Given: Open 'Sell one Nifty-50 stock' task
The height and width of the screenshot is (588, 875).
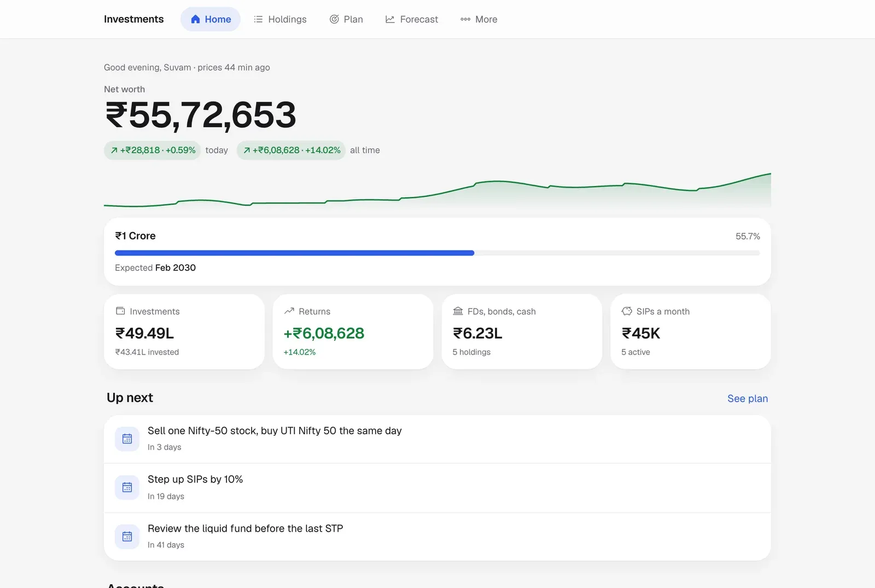Looking at the screenshot, I should pyautogui.click(x=437, y=439).
